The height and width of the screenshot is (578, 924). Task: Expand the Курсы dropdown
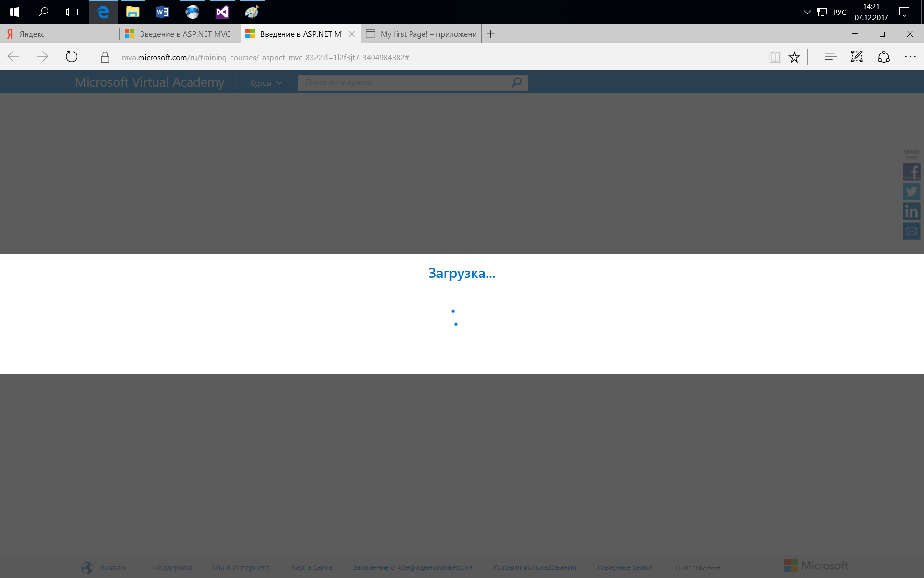(266, 83)
